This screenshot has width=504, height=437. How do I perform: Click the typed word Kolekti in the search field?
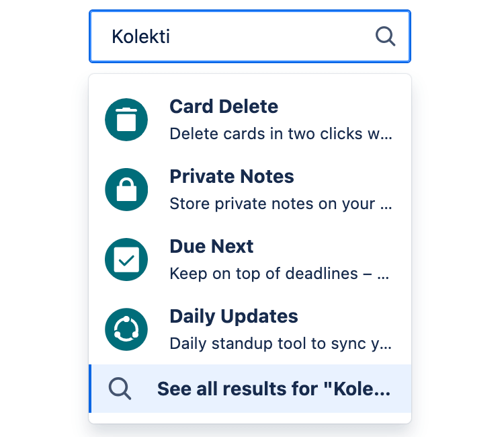(141, 36)
